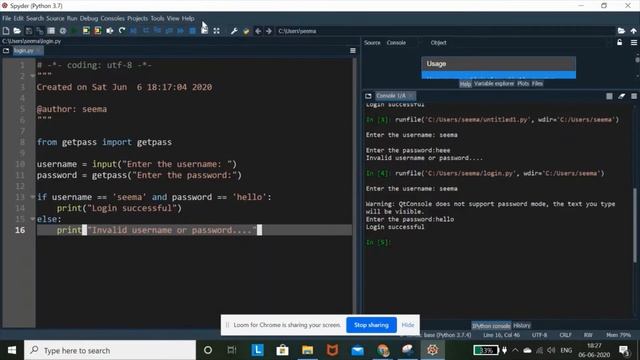Browse tabs icon in console pane
Image resolution: width=640 pixels, height=360 pixels.
click(x=368, y=96)
